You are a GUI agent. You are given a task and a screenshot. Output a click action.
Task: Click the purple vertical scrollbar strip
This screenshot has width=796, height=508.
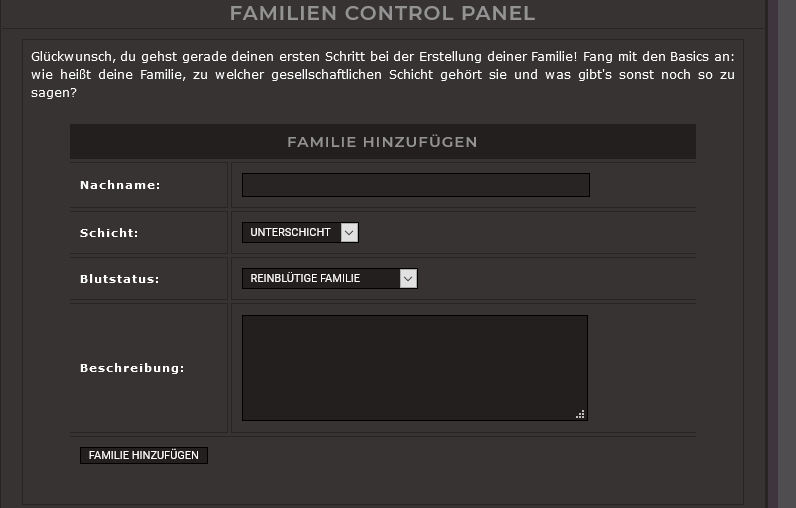pyautogui.click(x=785, y=250)
